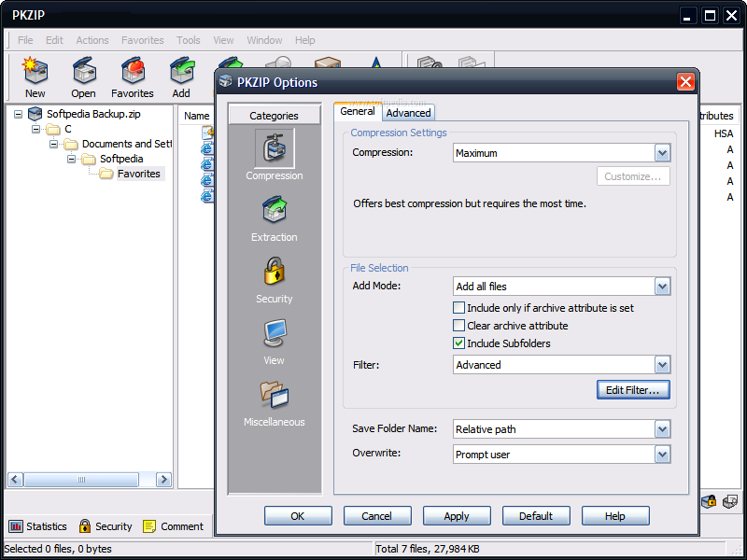Click the tree pane horizontal scrollbar thumb
This screenshot has width=747, height=560.
pos(81,479)
